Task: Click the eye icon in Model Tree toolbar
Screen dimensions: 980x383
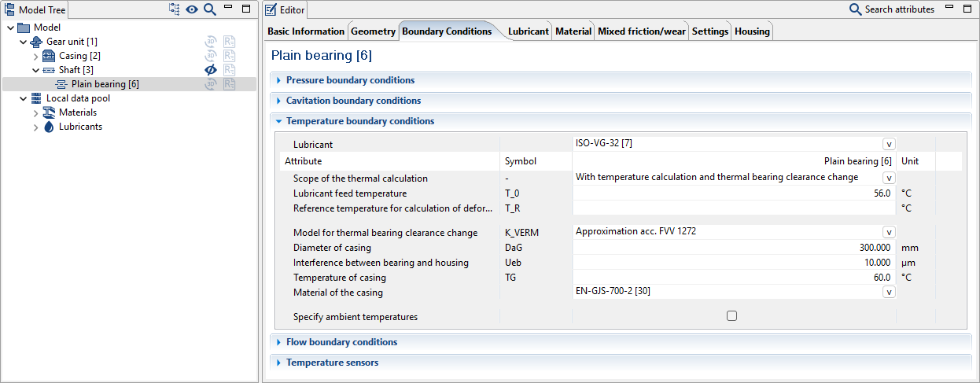Action: 192,9
